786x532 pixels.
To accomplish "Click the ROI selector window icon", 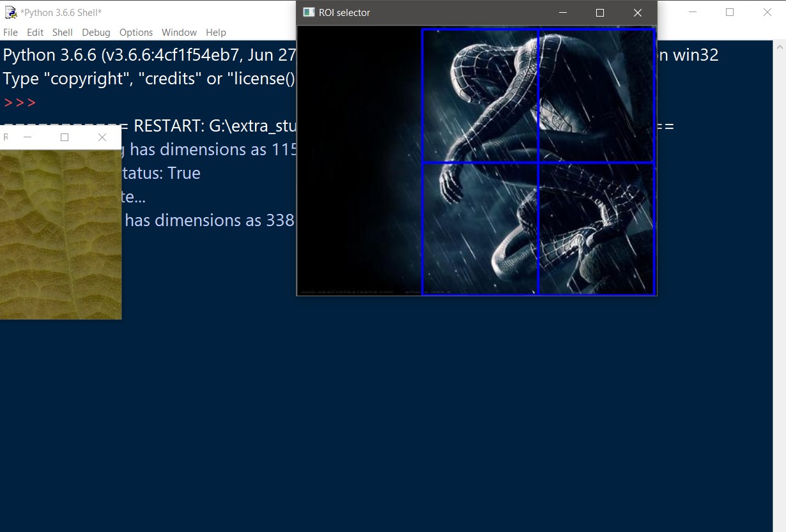I will click(x=309, y=12).
